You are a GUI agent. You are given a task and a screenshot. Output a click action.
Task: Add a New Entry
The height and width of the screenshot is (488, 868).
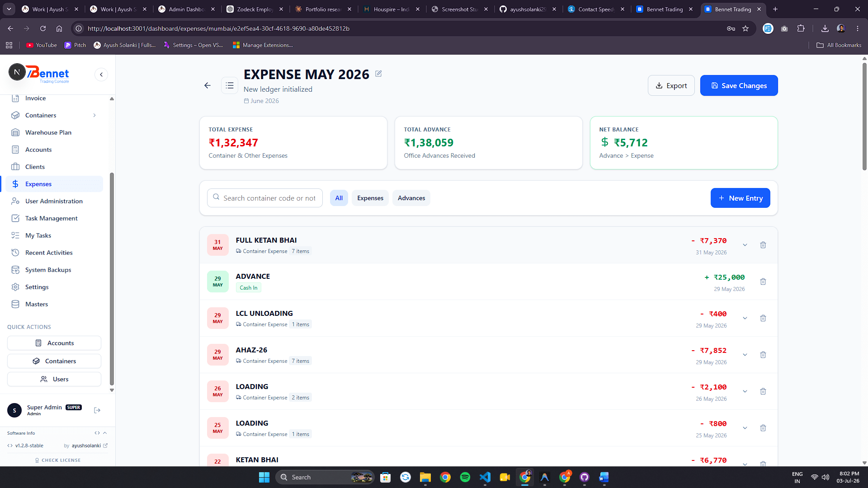[x=740, y=198]
